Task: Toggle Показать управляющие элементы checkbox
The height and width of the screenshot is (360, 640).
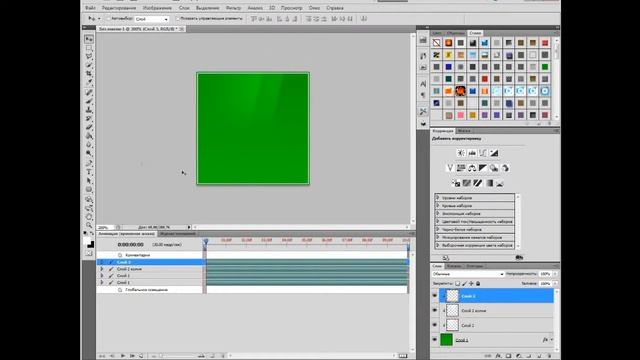Action: pos(178,19)
